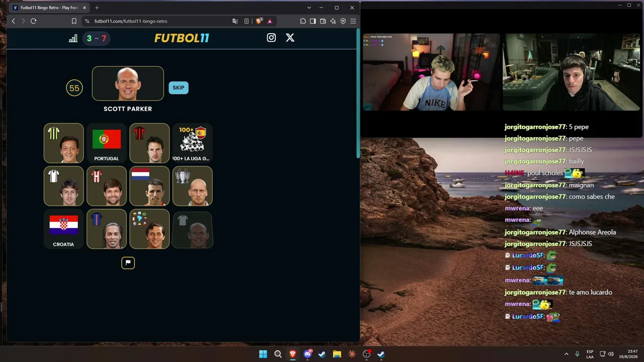Open Brave Wallet icon
Image resolution: width=644 pixels, height=362 pixels.
(x=323, y=21)
